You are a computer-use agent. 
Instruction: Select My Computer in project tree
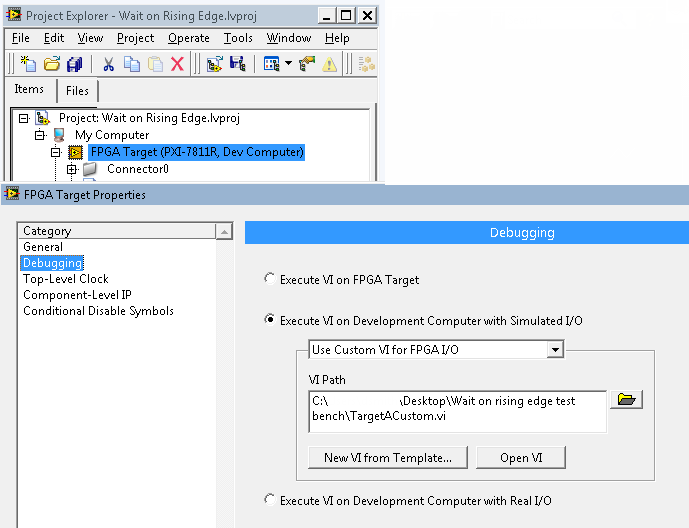click(112, 135)
